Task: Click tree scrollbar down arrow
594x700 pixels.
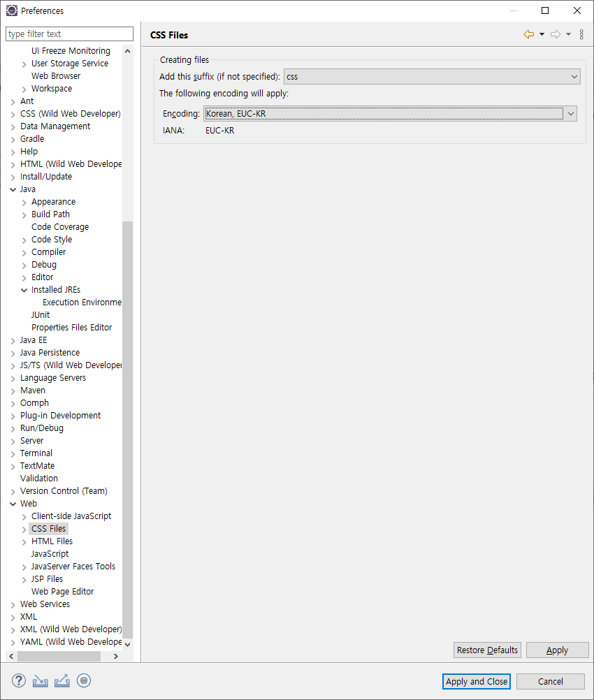Action: [128, 644]
